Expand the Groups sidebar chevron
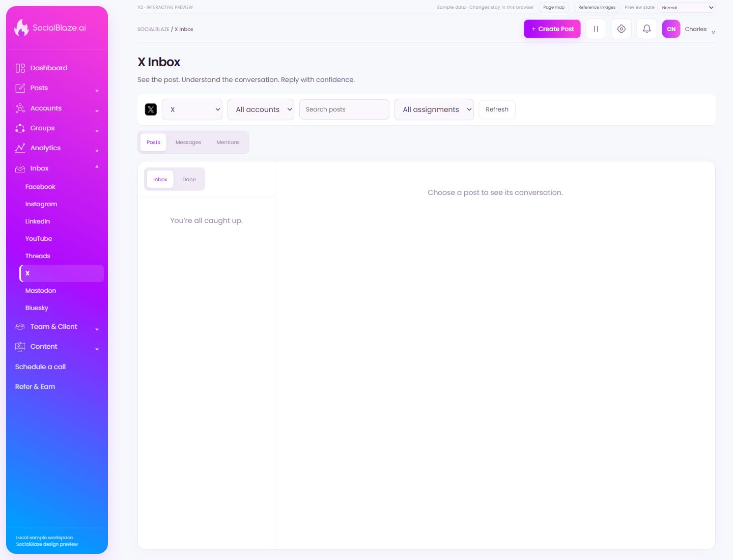 [97, 131]
